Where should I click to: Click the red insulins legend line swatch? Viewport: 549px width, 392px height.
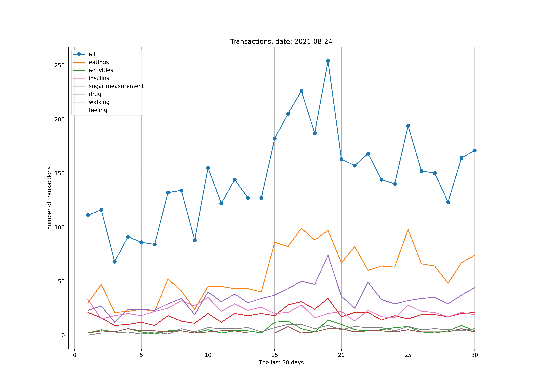coord(79,78)
